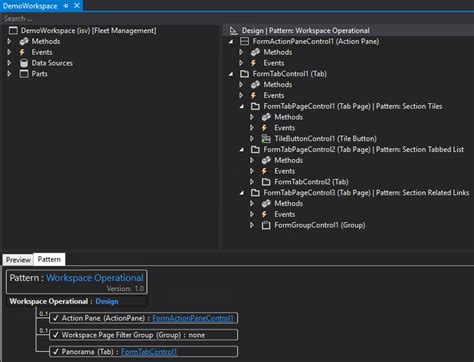
Task: Select Workspace Page Filter Group checkmark
Action: click(56, 335)
